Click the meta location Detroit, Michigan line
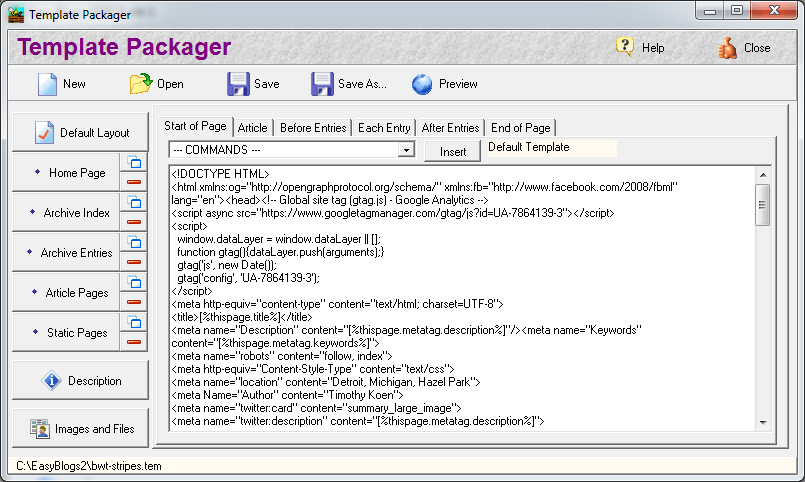The image size is (805, 482). 326,382
